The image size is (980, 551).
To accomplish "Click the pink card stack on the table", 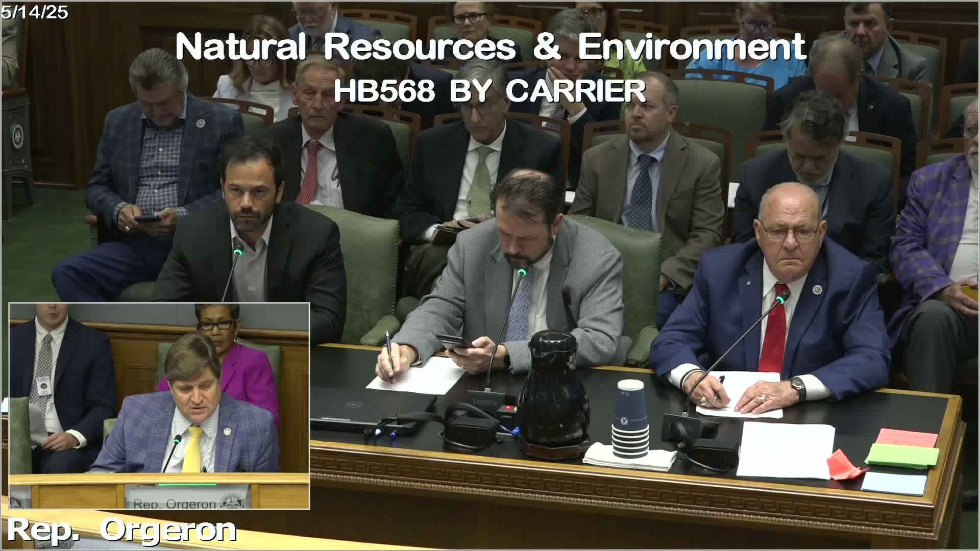I will (x=907, y=438).
